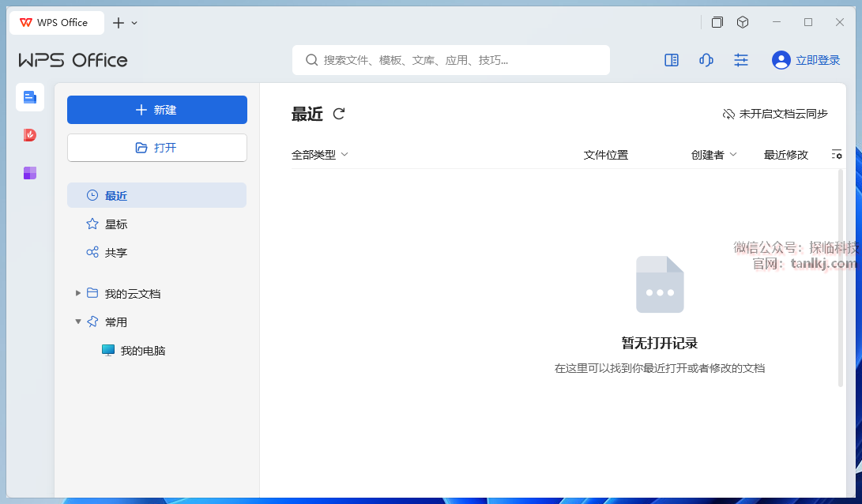Click the cube icon in title bar
Image resolution: width=862 pixels, height=504 pixels.
coord(743,22)
